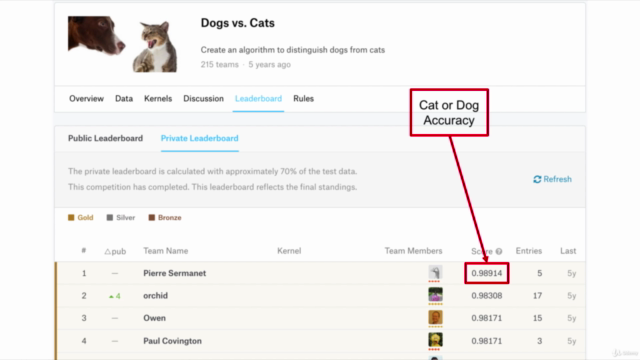Click the Score help question mark icon
The height and width of the screenshot is (360, 640).
(x=499, y=251)
